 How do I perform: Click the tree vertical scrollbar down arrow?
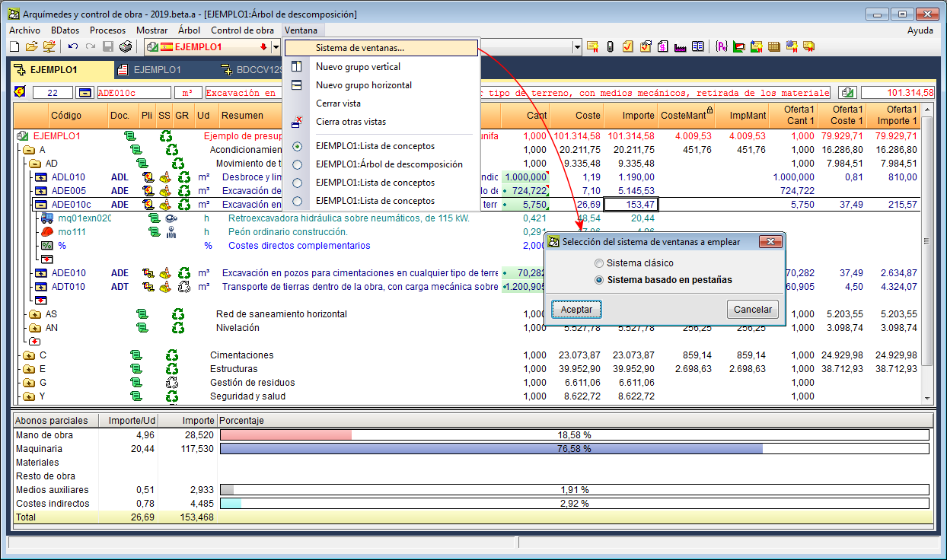(x=926, y=398)
